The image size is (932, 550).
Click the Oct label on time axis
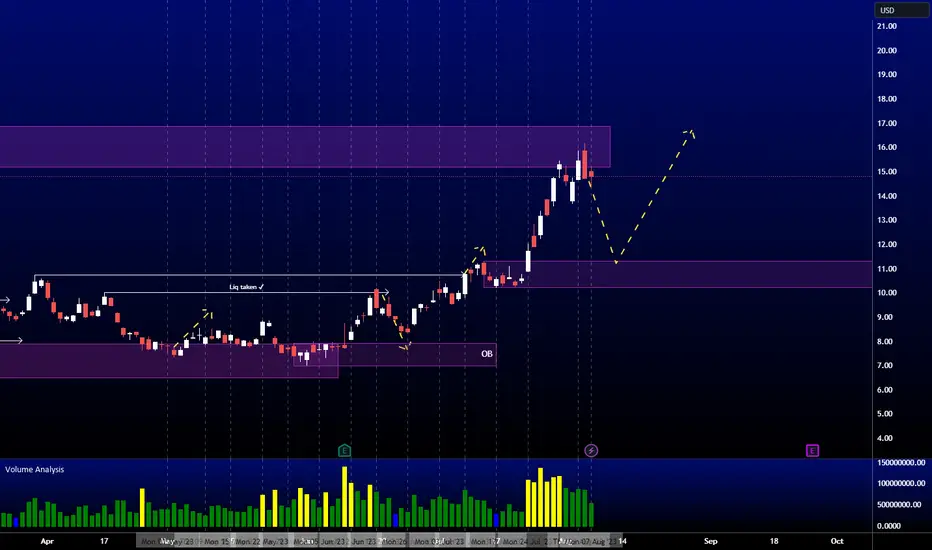[x=837, y=541]
